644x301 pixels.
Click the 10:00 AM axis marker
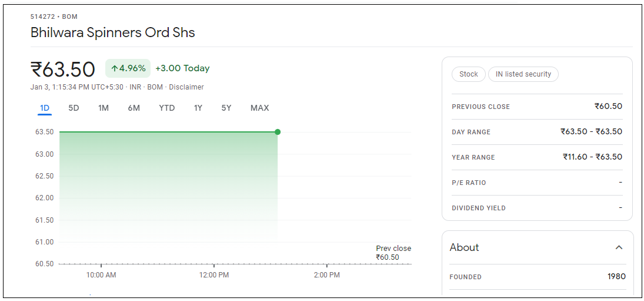coord(101,275)
